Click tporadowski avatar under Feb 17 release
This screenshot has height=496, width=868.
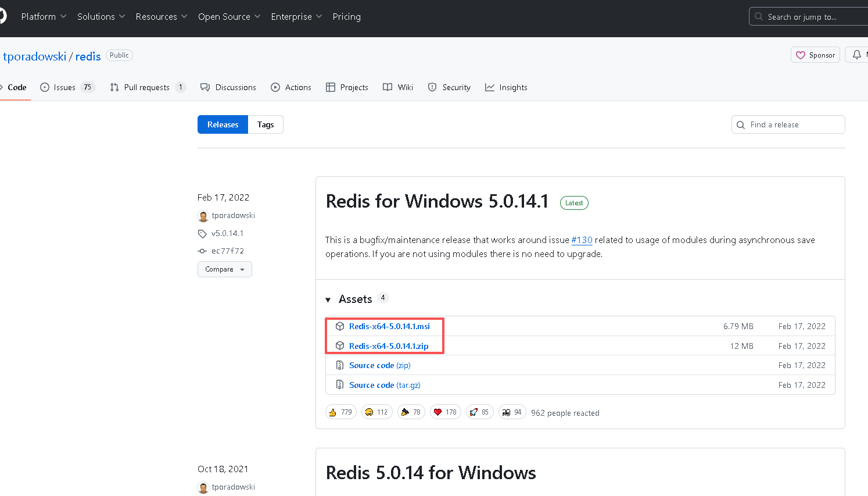203,216
